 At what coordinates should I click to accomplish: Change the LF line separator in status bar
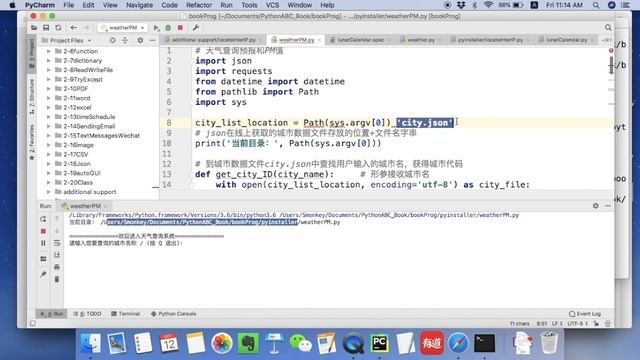coord(557,324)
